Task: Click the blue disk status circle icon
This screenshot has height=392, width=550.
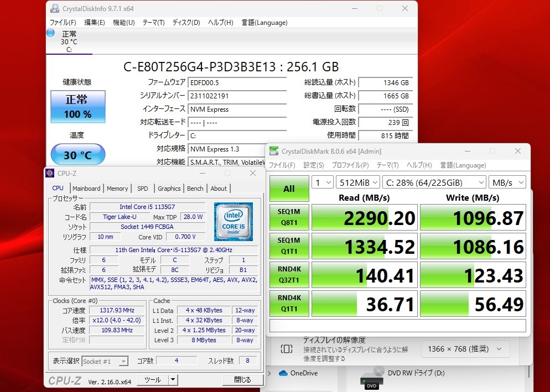Action: [50, 33]
